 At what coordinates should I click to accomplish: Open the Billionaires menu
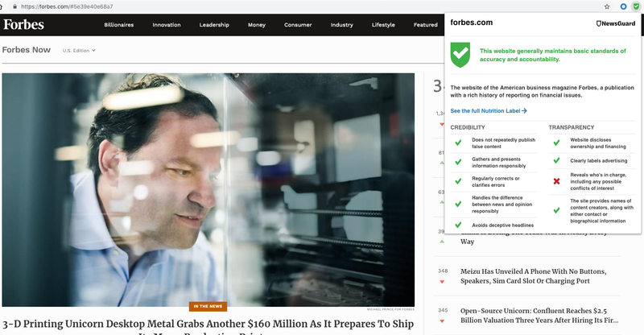(118, 25)
